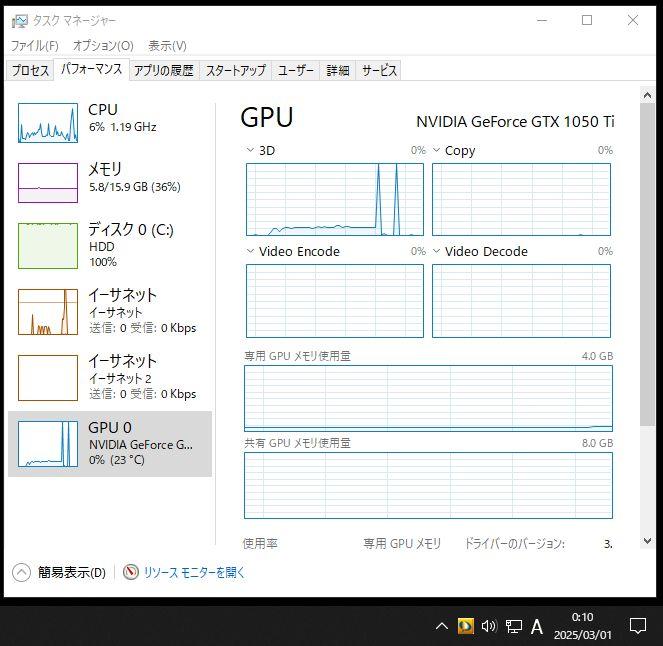Click the vertical scrollbar thumb
The image size is (663, 646).
647,264
